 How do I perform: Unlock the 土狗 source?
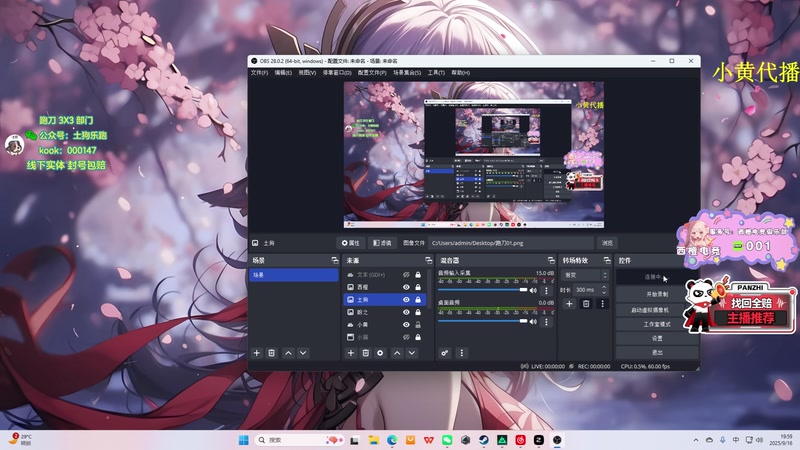[x=418, y=299]
